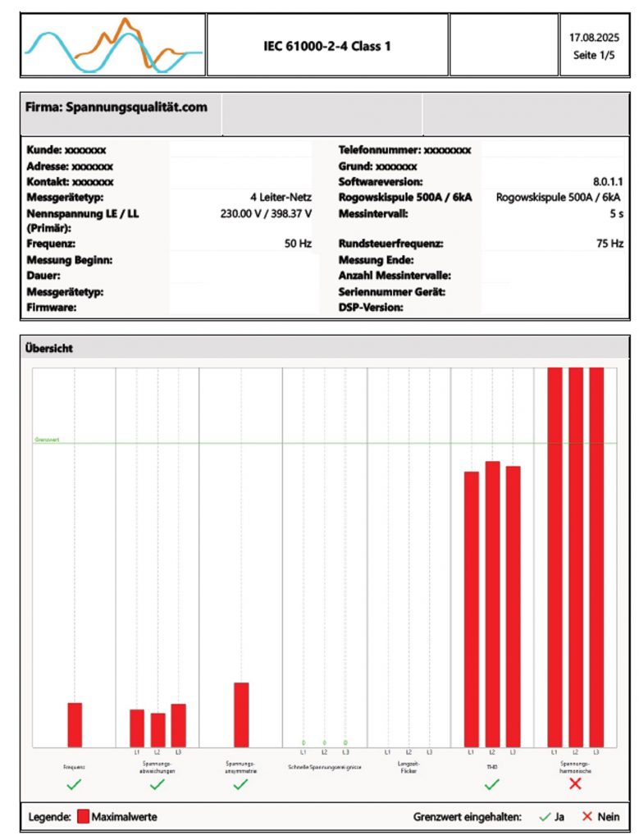Click the waveform logo in the header
Viewport: 639px width, 840px height.
click(113, 46)
